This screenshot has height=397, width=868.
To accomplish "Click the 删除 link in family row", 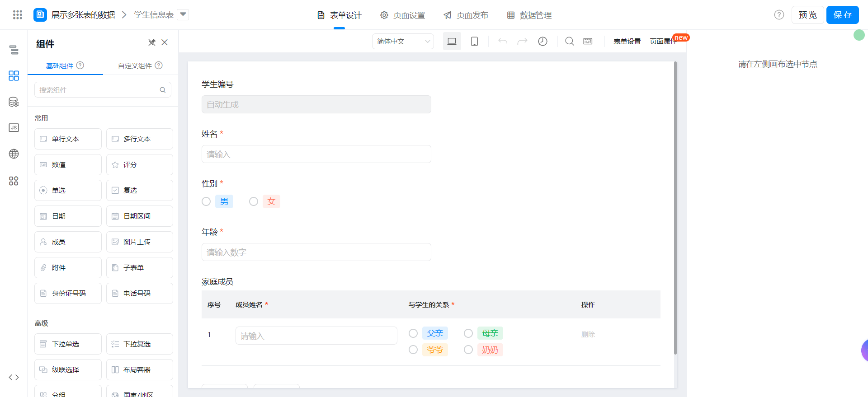I will click(x=588, y=334).
